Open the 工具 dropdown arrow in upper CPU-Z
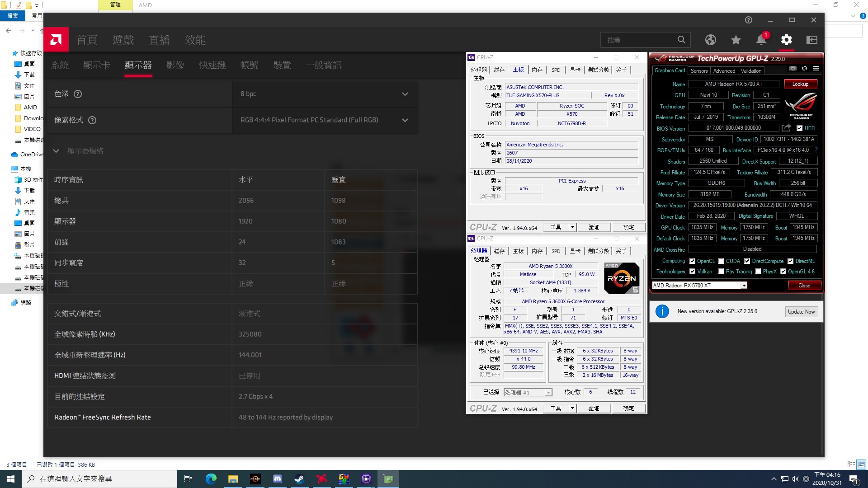 tap(572, 227)
